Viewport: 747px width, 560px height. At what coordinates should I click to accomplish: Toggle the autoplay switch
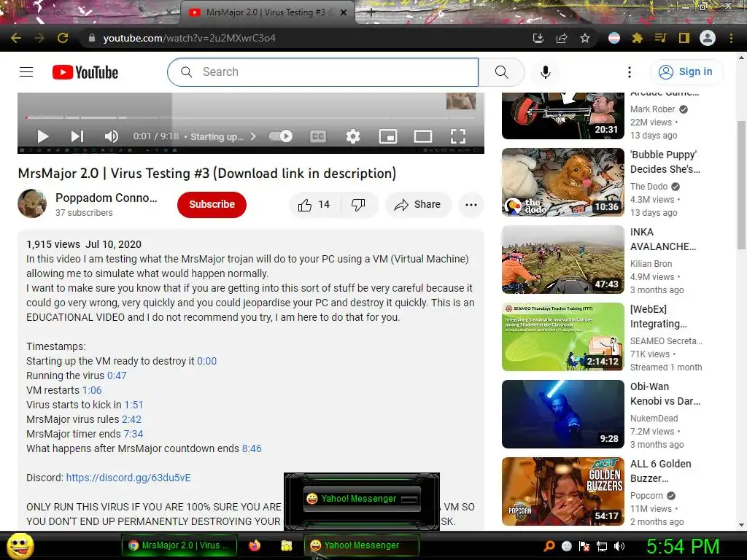point(281,136)
